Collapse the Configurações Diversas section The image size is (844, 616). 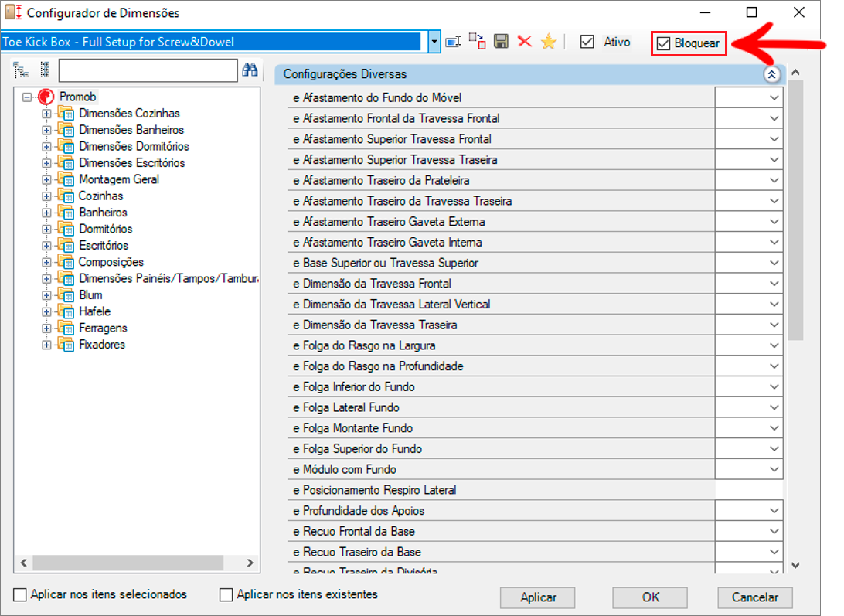[x=771, y=74]
